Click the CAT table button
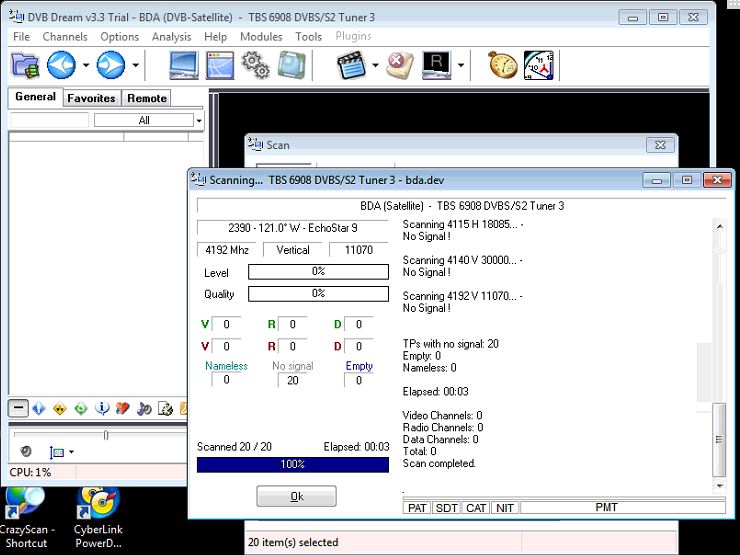This screenshot has height=555, width=740. [x=476, y=508]
